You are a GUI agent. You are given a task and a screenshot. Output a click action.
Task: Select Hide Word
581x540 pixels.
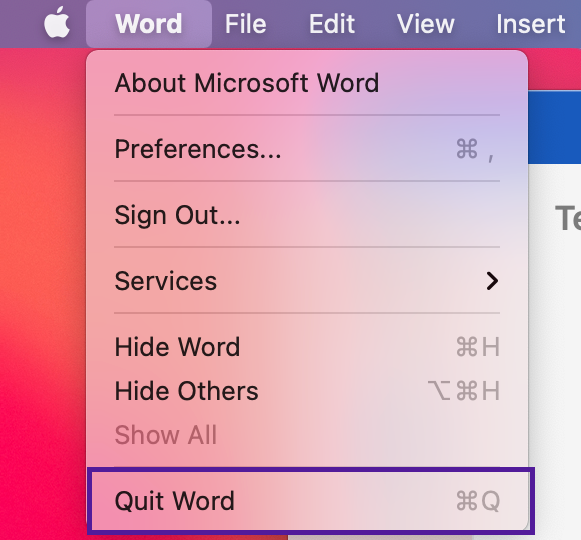307,347
